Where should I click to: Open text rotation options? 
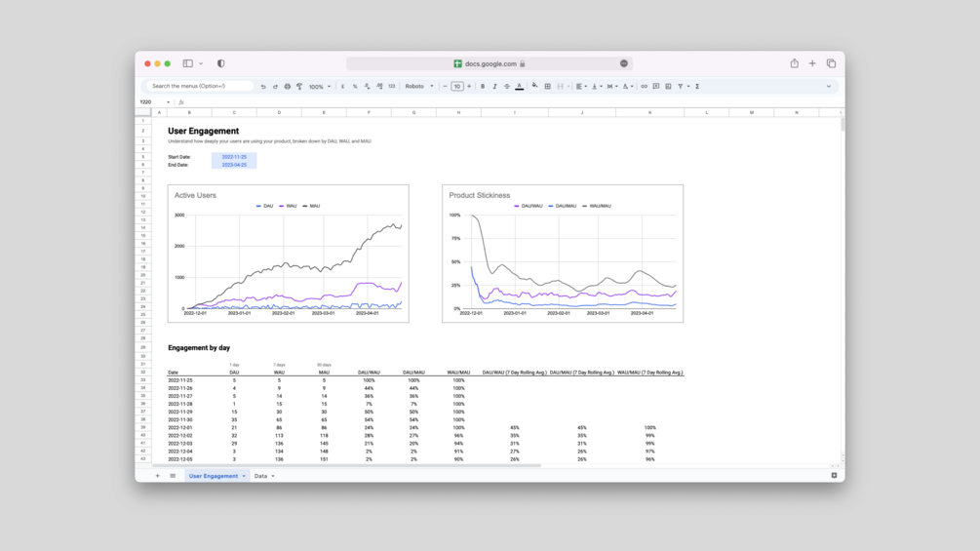(628, 86)
